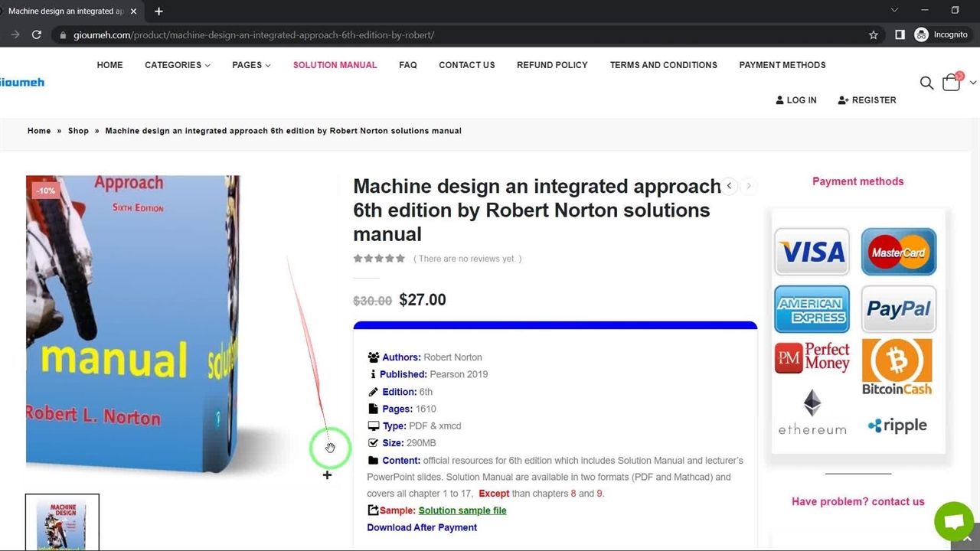This screenshot has height=551, width=980.
Task: Open SOLUTION MANUAL menu item
Action: pyautogui.click(x=335, y=65)
